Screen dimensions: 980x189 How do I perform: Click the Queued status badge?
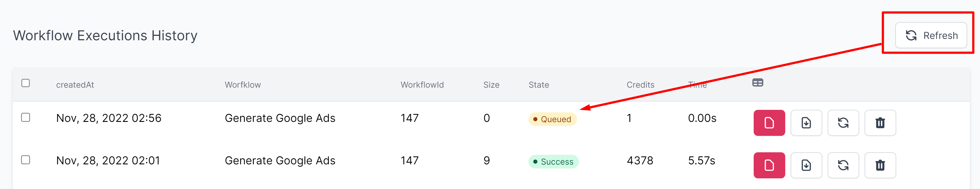point(552,119)
